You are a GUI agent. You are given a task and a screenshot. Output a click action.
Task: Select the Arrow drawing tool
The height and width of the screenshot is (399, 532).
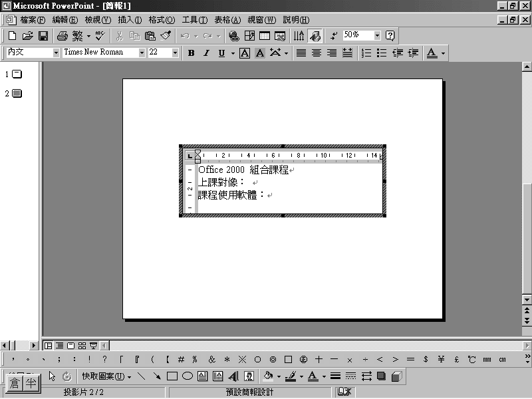point(157,376)
